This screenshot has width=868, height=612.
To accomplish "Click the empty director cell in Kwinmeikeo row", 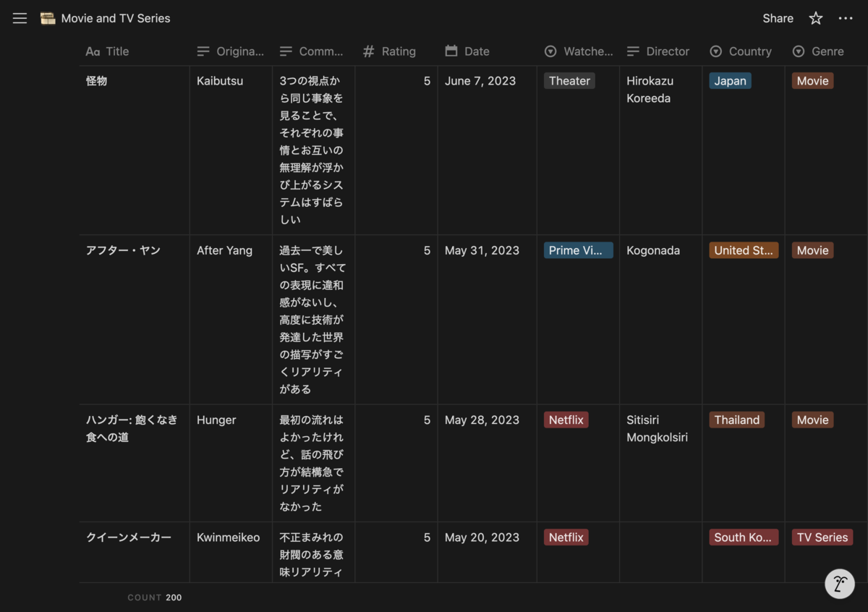I will 660,552.
